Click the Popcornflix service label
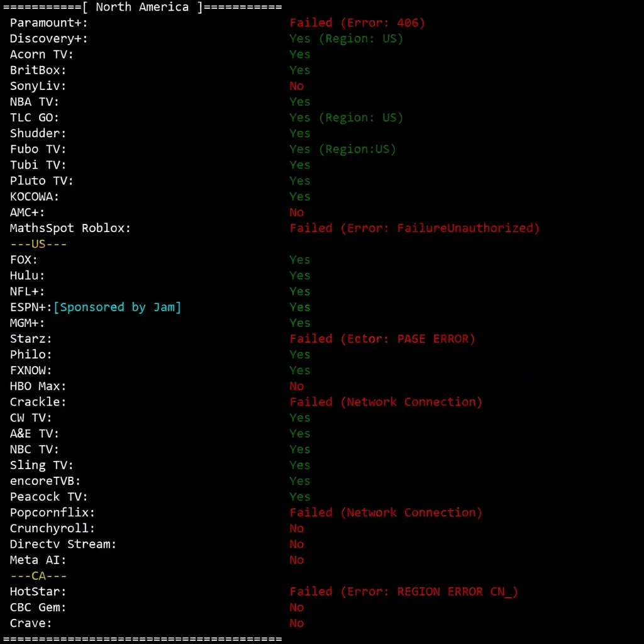 click(x=53, y=513)
